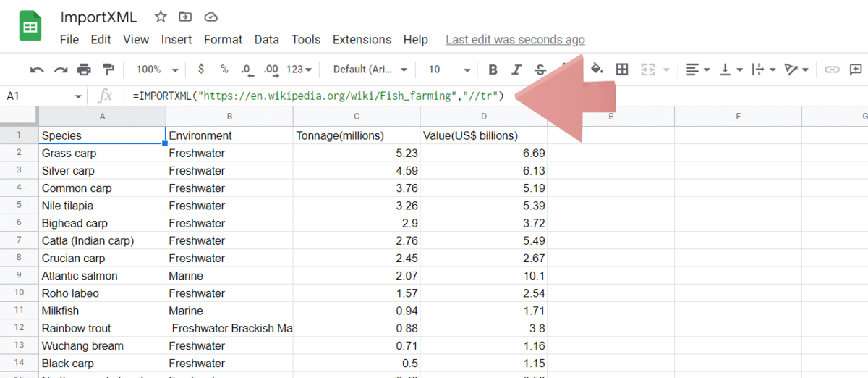Print the spreadsheet
The height and width of the screenshot is (378, 868).
[x=85, y=70]
